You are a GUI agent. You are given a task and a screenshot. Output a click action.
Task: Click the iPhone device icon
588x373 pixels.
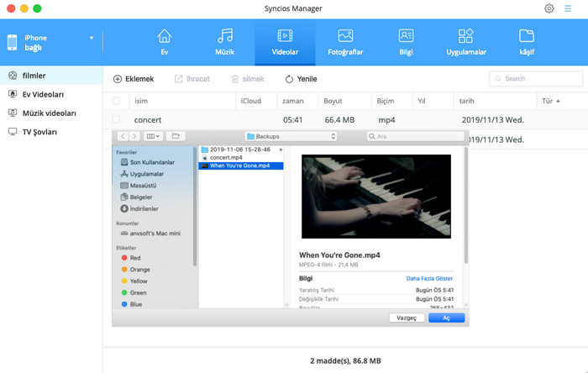tap(12, 42)
